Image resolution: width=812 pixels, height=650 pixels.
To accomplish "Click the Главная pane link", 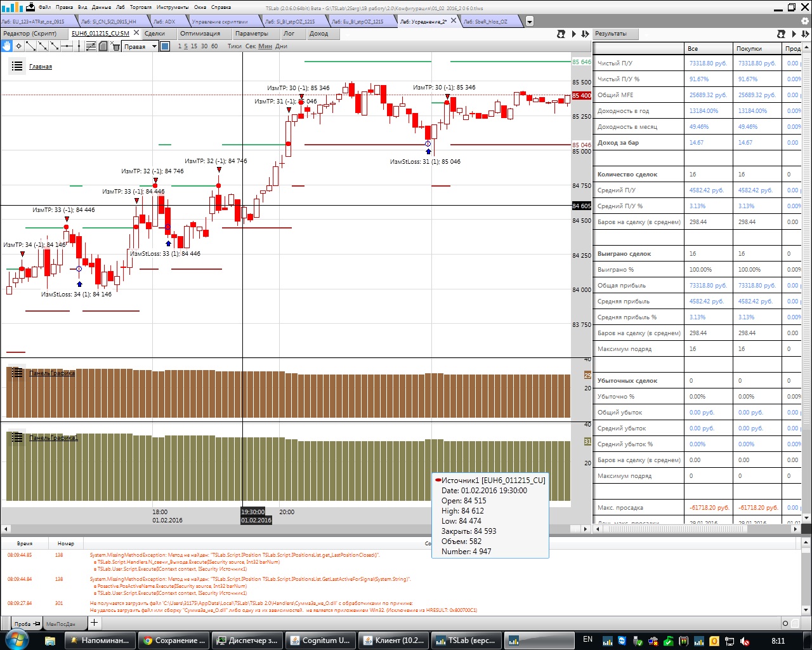I will click(x=41, y=67).
